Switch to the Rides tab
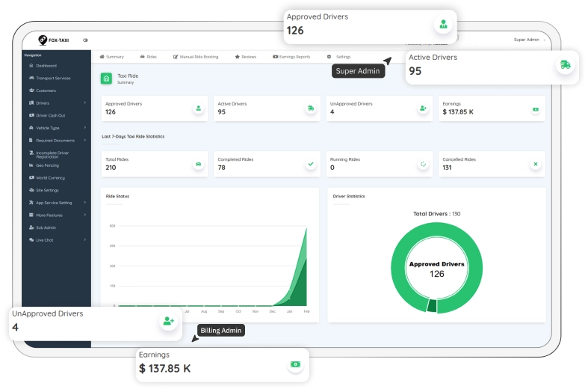588x392 pixels. click(148, 57)
